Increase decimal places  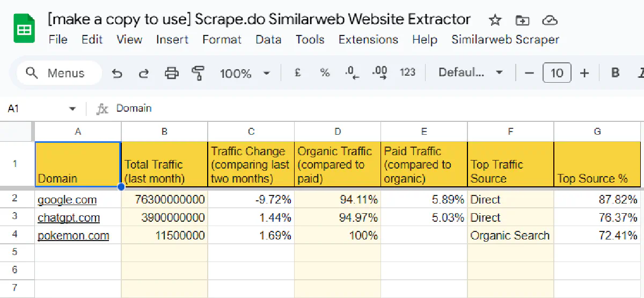coord(380,72)
